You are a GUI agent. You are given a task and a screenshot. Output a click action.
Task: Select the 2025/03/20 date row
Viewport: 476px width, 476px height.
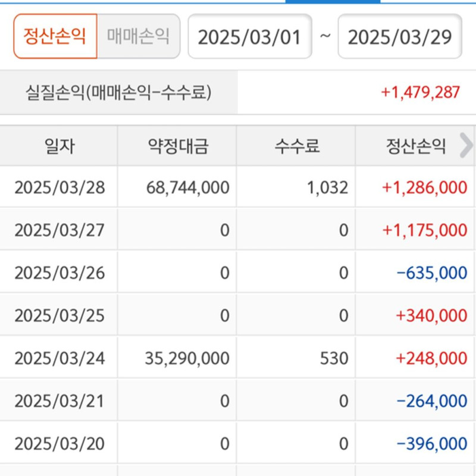(x=59, y=444)
